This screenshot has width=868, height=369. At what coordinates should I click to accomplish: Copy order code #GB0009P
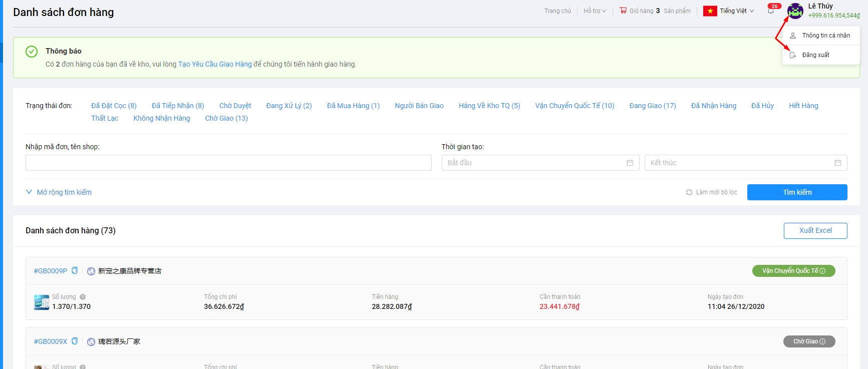click(75, 270)
